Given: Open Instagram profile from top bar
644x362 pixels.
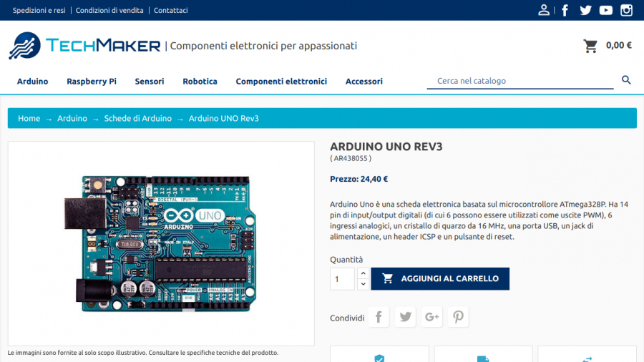Looking at the screenshot, I should [x=626, y=10].
